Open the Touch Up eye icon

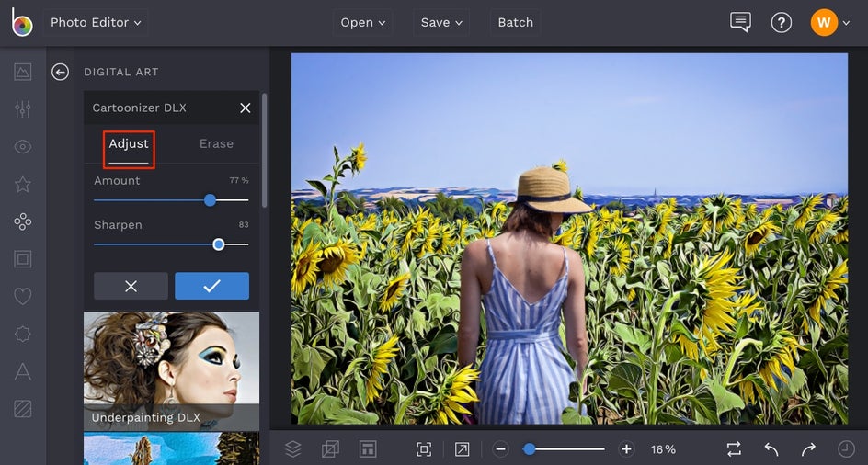click(x=23, y=147)
